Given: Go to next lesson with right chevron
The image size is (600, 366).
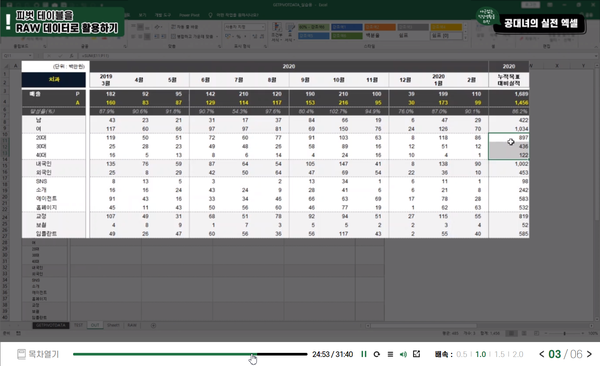Looking at the screenshot, I should [589, 354].
